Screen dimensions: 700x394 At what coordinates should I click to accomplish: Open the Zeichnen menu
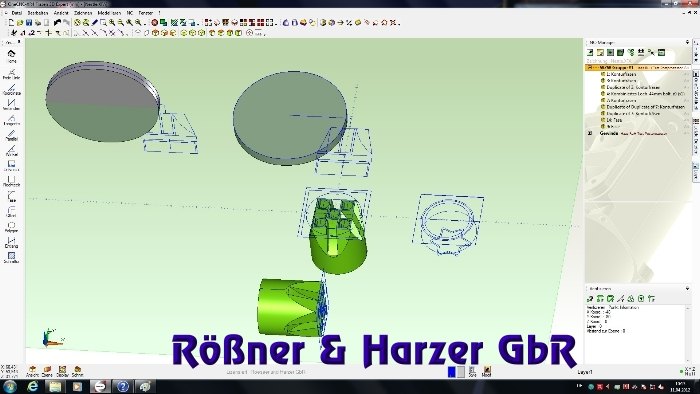tap(83, 13)
